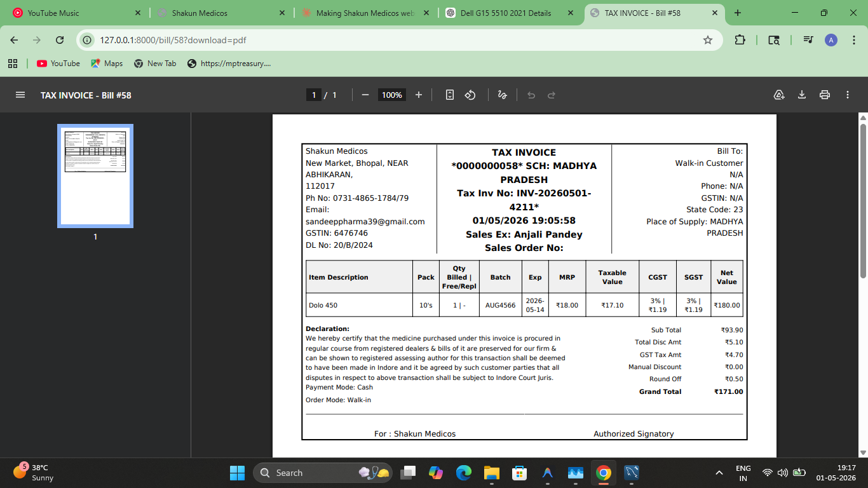Open the Chrome profile avatar A
The width and height of the screenshot is (868, 488).
(x=831, y=40)
